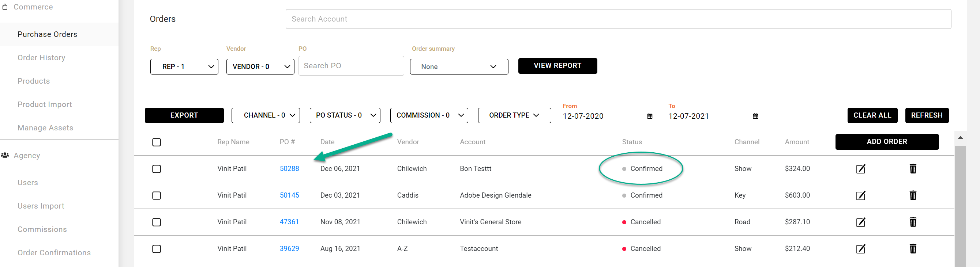Go to Commissions in Agency menu

[42, 229]
